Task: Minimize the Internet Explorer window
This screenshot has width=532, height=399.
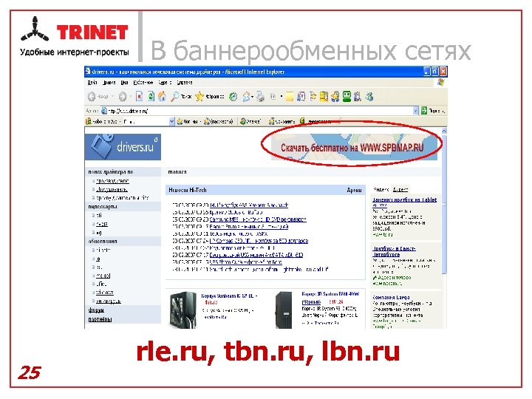Action: click(427, 71)
